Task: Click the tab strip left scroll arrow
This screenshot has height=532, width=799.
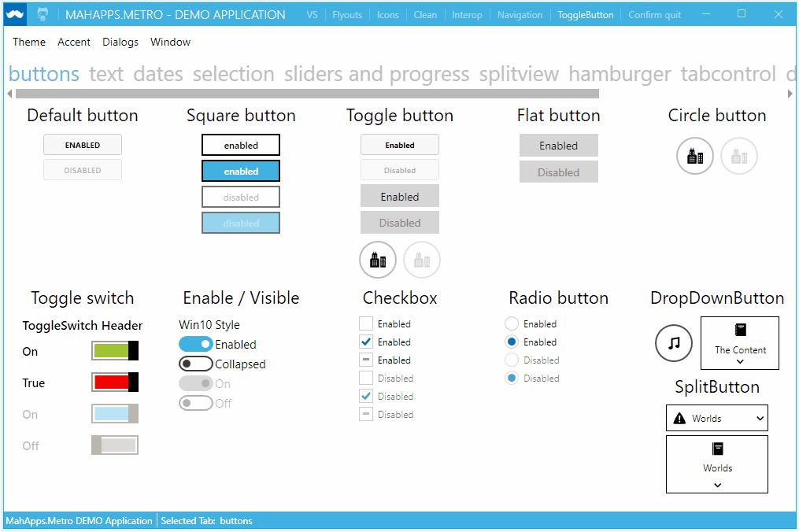Action: point(9,94)
